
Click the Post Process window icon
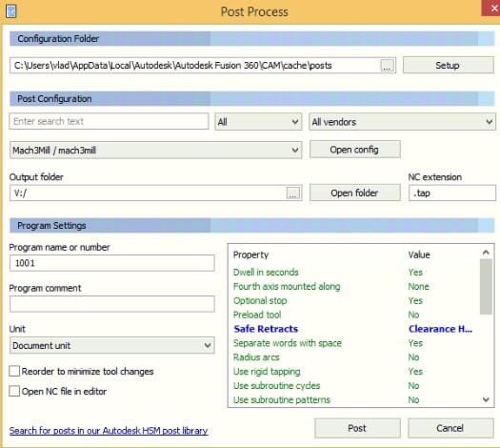click(x=10, y=11)
